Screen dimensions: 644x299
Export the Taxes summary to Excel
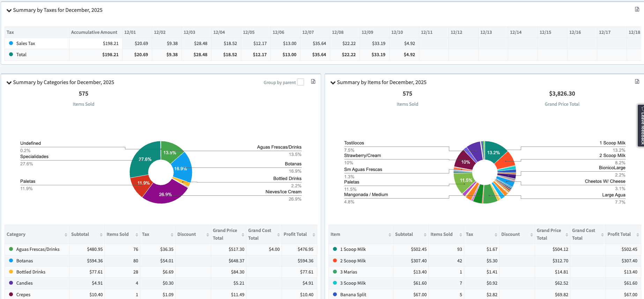point(637,9)
